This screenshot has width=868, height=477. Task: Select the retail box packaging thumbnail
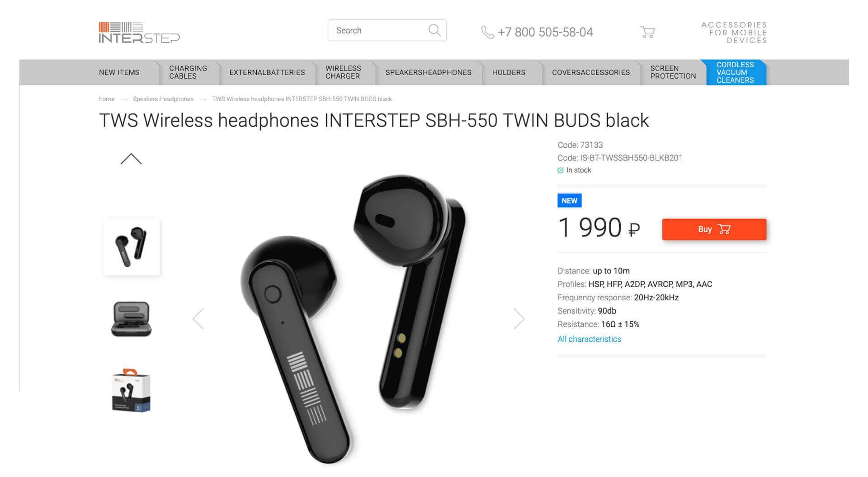click(x=132, y=391)
